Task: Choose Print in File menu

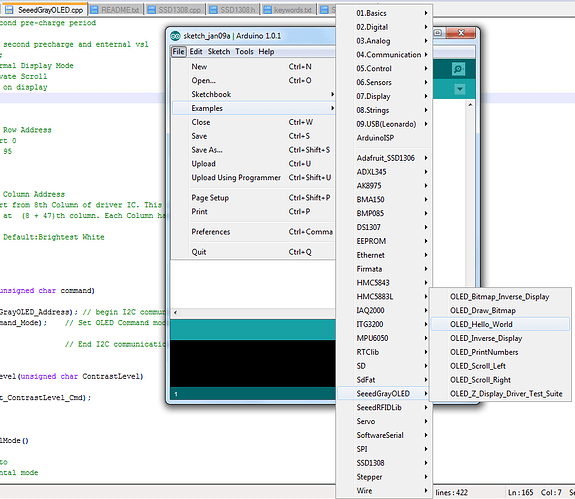Action: pyautogui.click(x=254, y=212)
